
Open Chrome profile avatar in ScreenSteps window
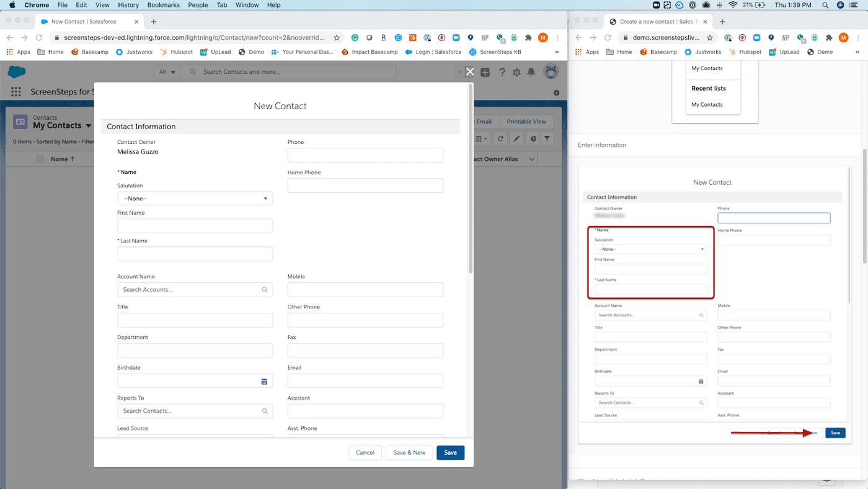tap(843, 37)
